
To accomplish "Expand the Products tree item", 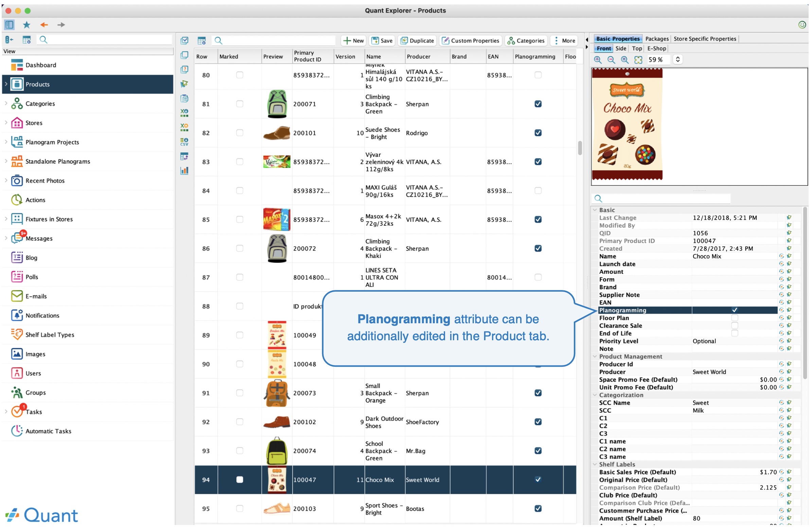I will point(6,84).
